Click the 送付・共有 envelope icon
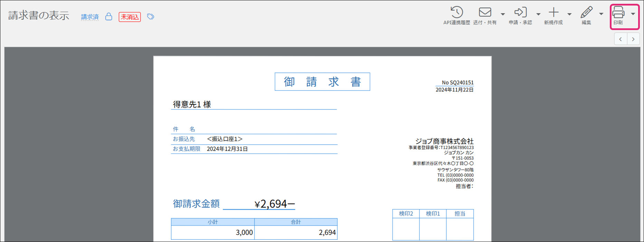 [485, 13]
